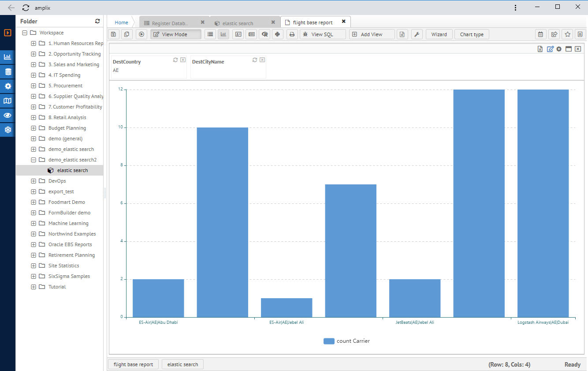
Task: Click the View SQL button
Action: (x=323, y=34)
